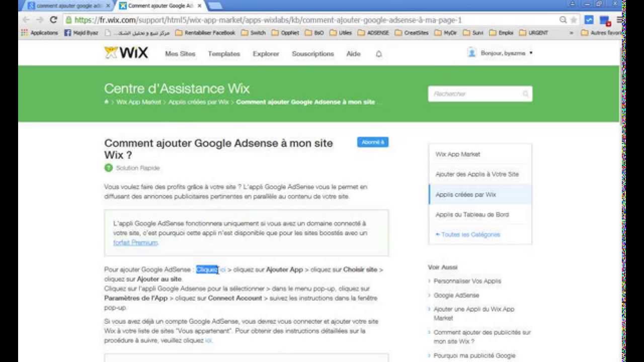644x362 pixels.
Task: Click the Centre d'Assistance Wix heading
Action: point(177,89)
